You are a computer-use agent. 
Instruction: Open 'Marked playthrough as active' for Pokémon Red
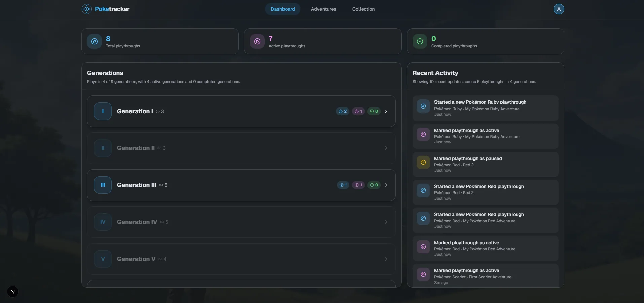point(485,248)
